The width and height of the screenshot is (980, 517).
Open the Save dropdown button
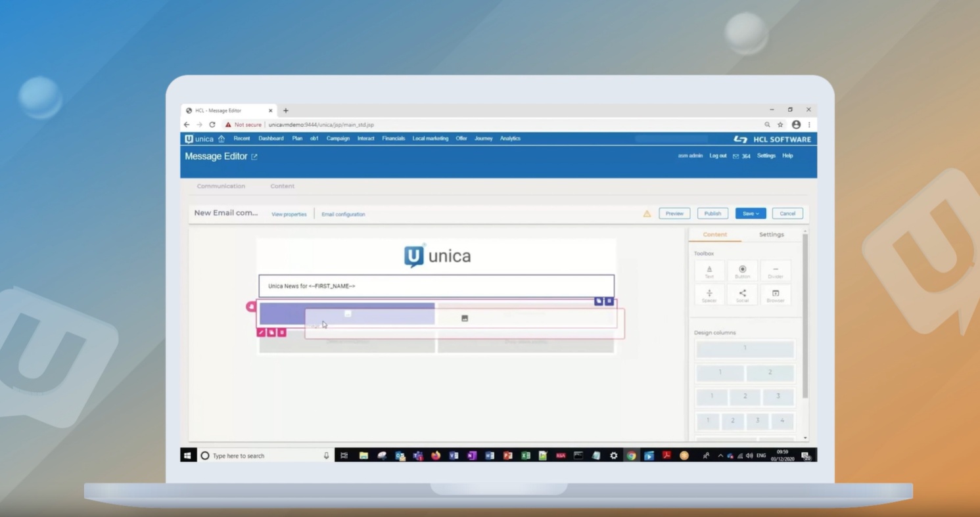pyautogui.click(x=750, y=214)
